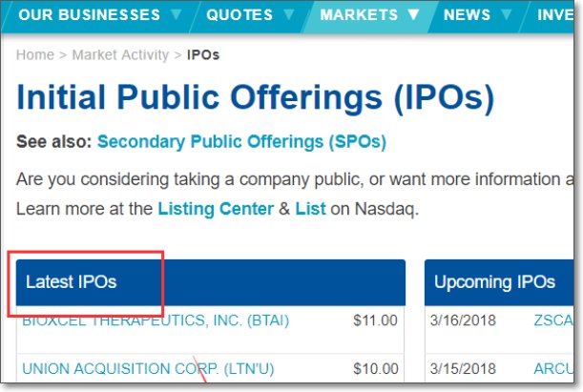583x392 pixels.
Task: Click the $11.00 price for BioXcel
Action: coord(375,320)
